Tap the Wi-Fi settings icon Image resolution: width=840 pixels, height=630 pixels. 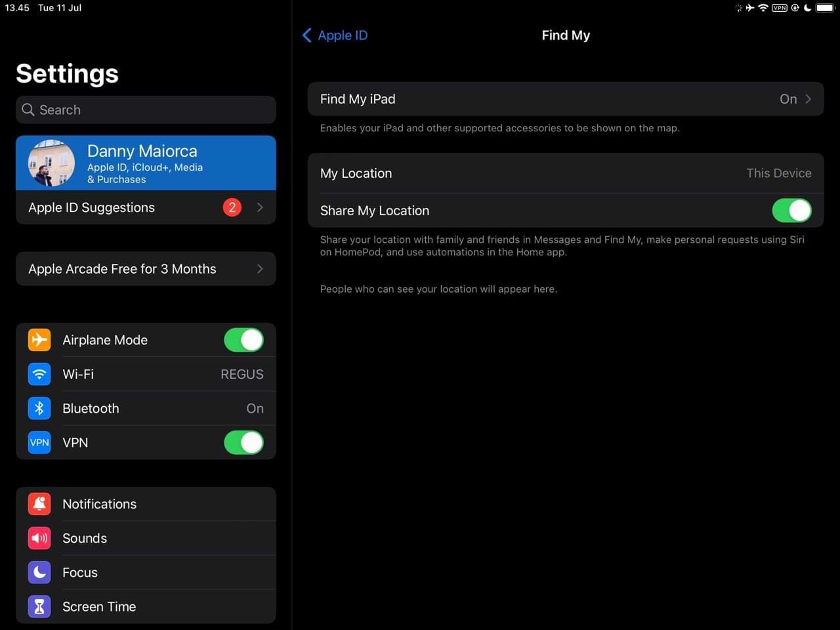click(x=39, y=374)
